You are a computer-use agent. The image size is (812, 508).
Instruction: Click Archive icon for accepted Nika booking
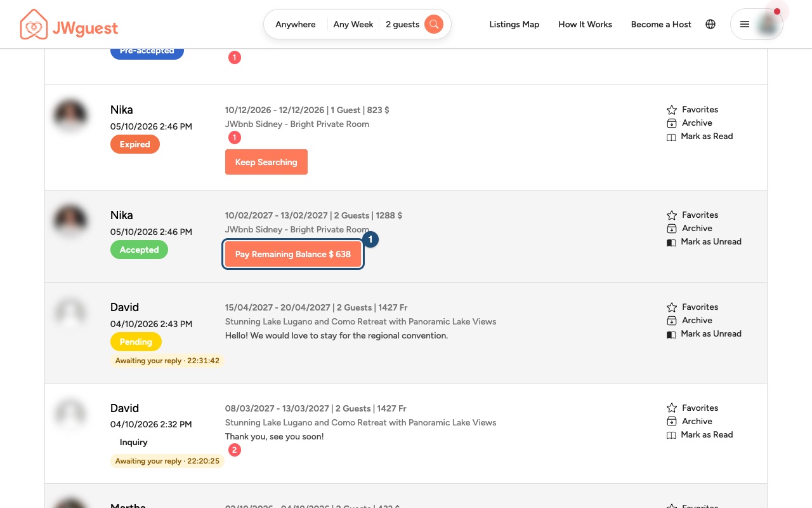click(x=672, y=229)
